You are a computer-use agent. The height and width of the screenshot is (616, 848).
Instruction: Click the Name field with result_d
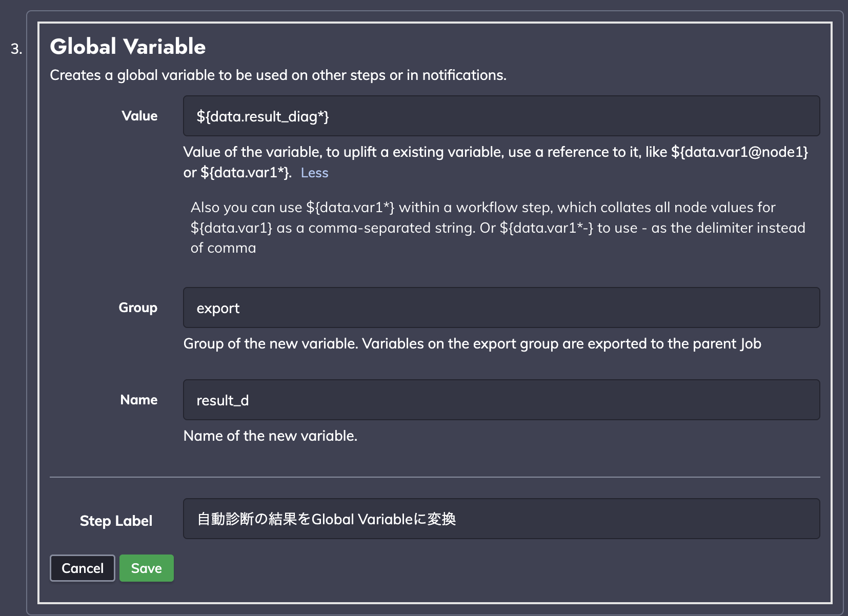coord(501,400)
